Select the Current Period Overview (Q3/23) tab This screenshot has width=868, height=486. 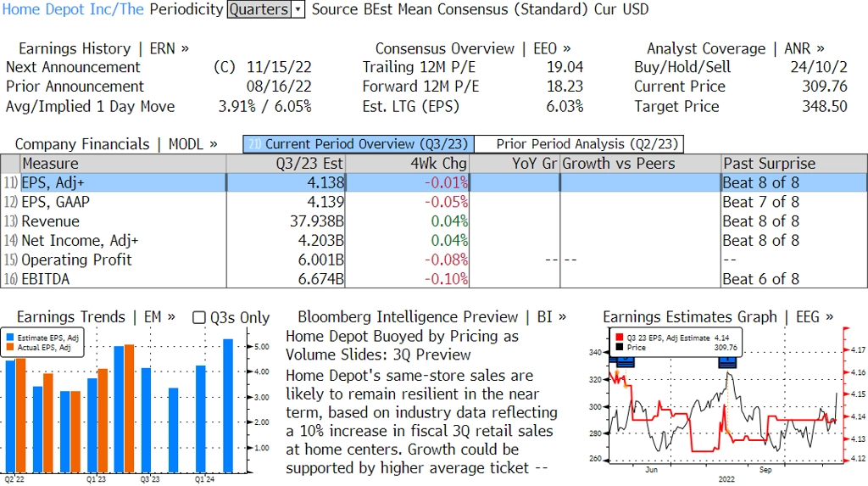point(359,144)
